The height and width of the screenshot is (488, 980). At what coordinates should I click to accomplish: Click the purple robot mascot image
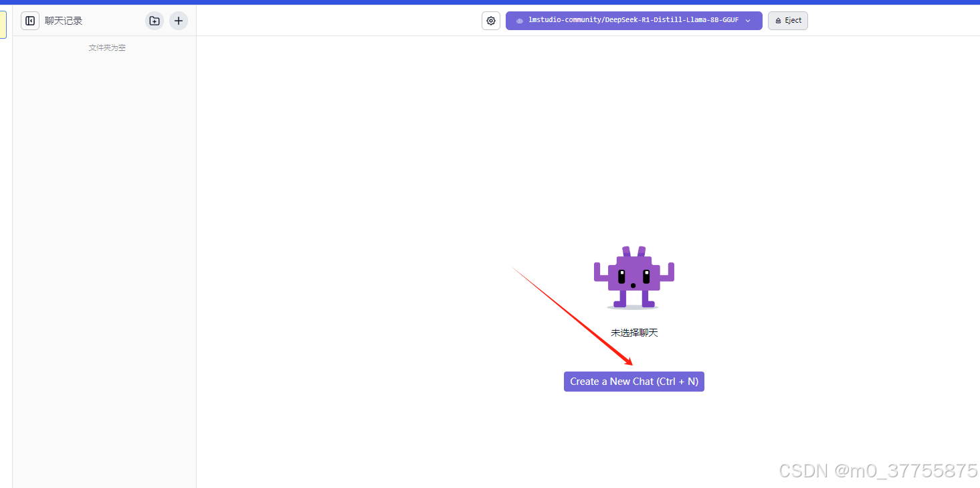point(633,278)
